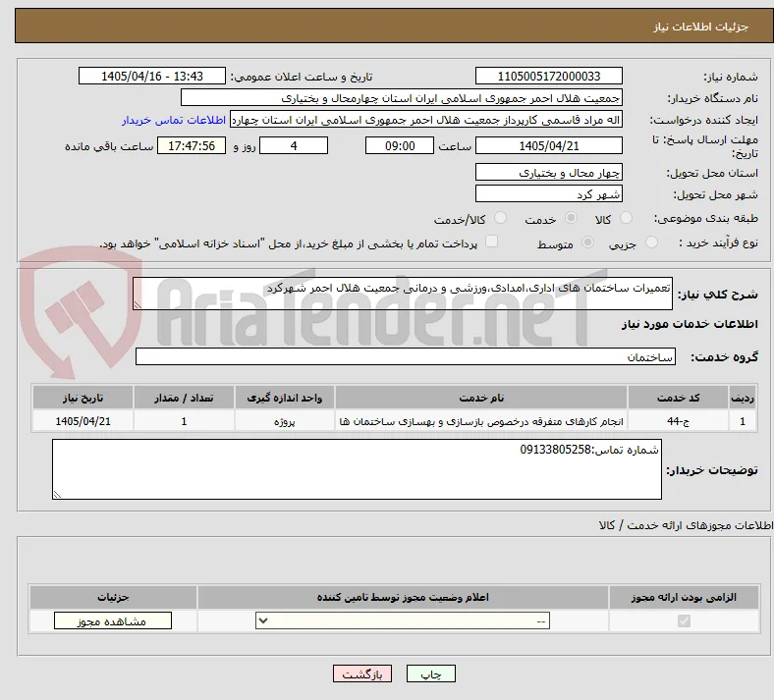This screenshot has height=700, width=774.
Task: Click the اعلام وضعیت مجوز توسط تامین کننده header
Action: coord(403,597)
